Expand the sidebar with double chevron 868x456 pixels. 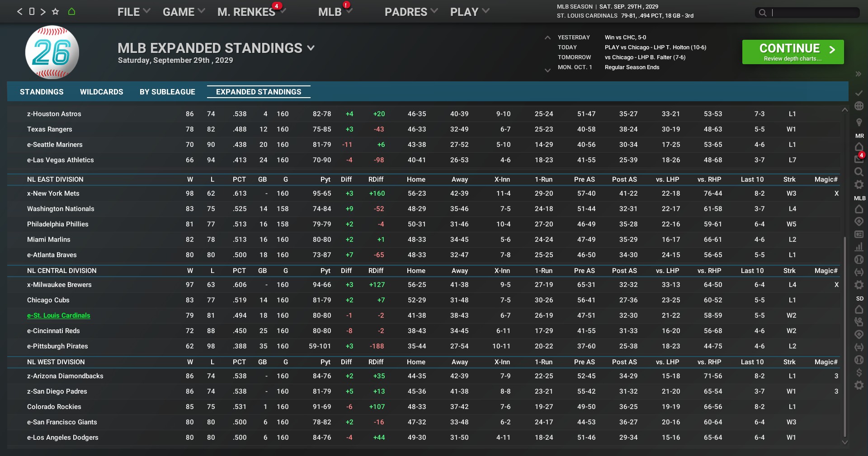858,74
